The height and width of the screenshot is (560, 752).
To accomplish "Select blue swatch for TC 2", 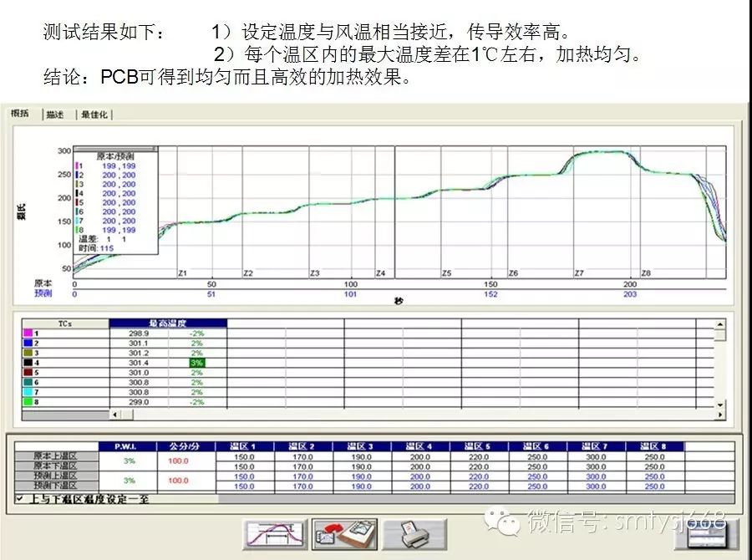I will coord(28,343).
